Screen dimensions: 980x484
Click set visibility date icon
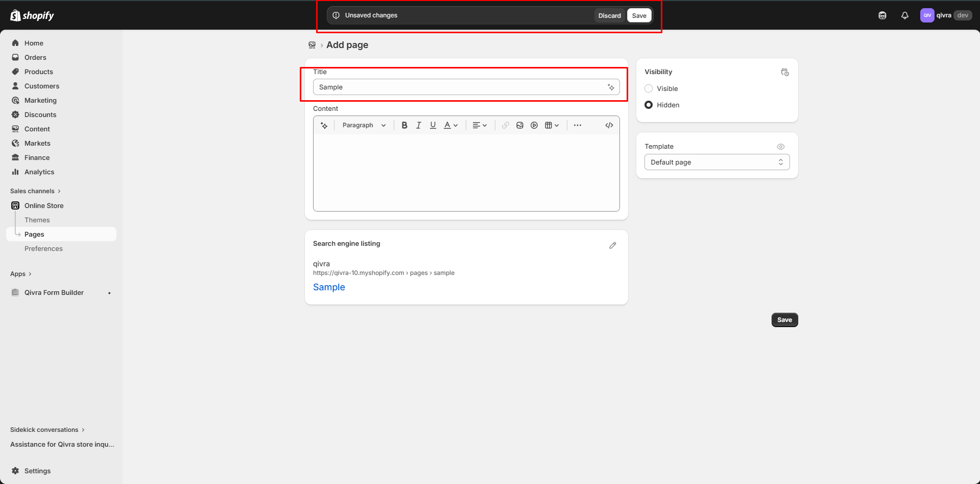coord(785,72)
